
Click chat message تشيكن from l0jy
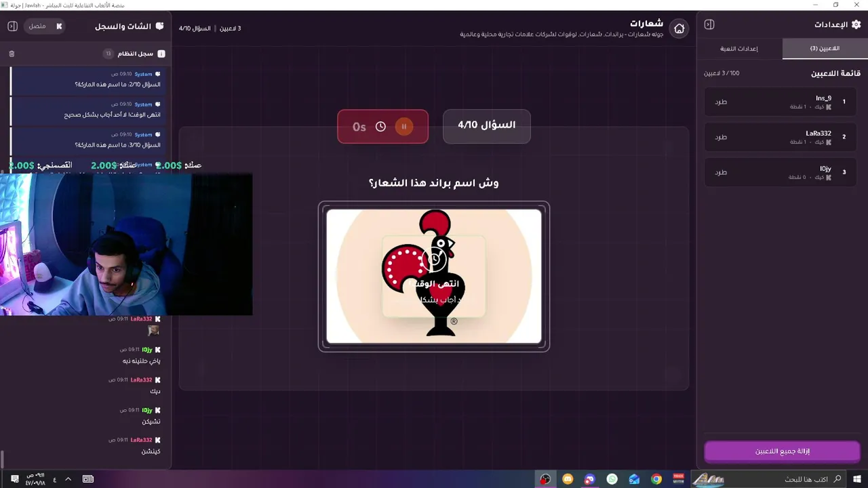pos(151,422)
